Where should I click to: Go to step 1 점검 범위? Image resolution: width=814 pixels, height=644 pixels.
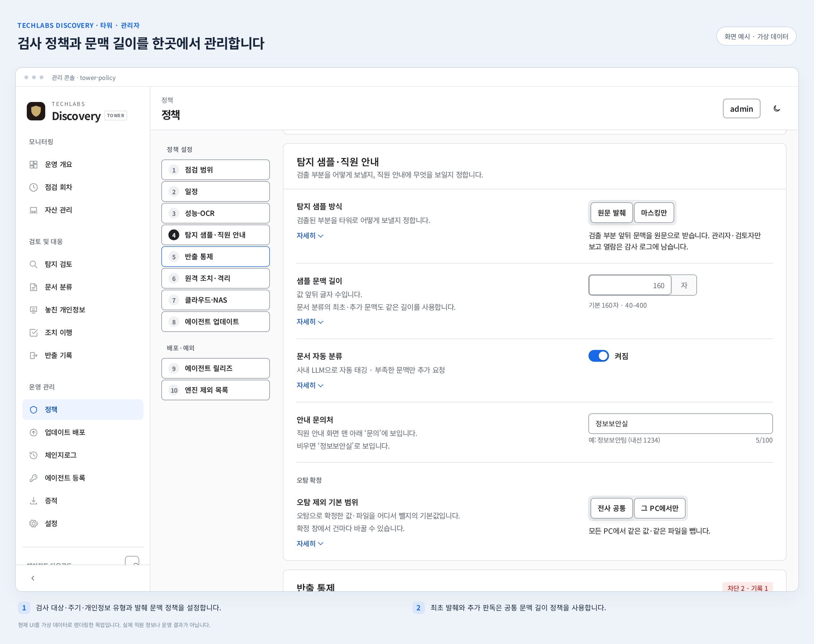coord(215,170)
